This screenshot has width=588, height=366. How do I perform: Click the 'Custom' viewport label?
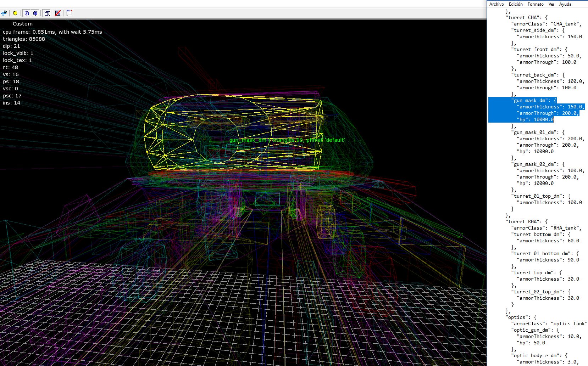pos(23,24)
